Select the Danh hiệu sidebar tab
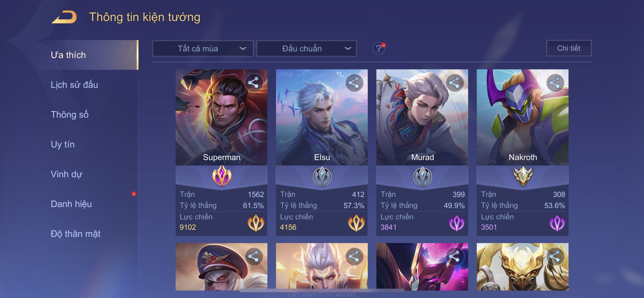 [x=71, y=204]
